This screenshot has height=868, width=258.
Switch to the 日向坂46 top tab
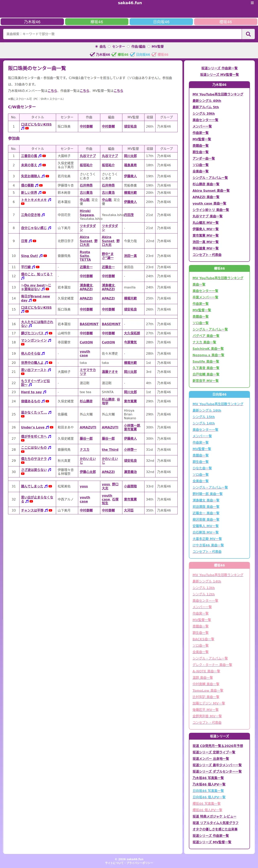pos(161,22)
